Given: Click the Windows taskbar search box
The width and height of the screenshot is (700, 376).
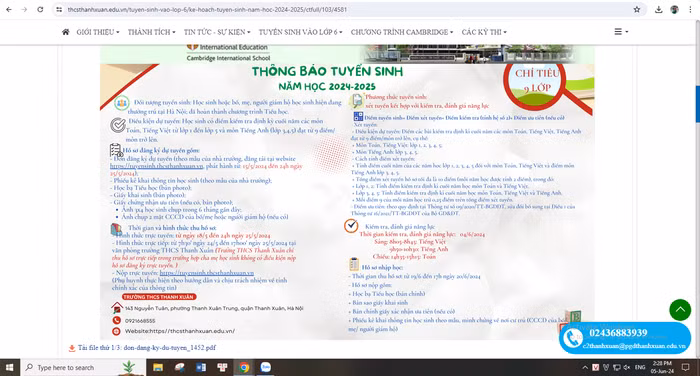Looking at the screenshot, I should (x=83, y=367).
